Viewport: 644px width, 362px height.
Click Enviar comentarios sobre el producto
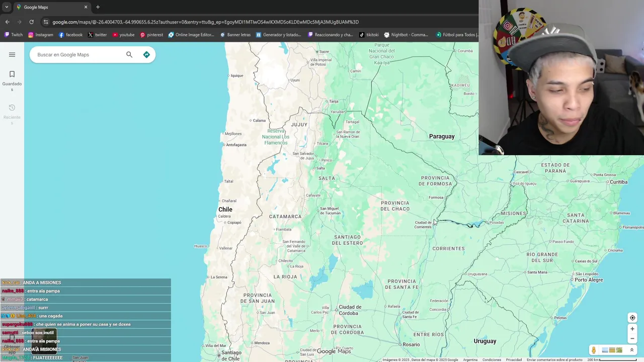point(554,359)
